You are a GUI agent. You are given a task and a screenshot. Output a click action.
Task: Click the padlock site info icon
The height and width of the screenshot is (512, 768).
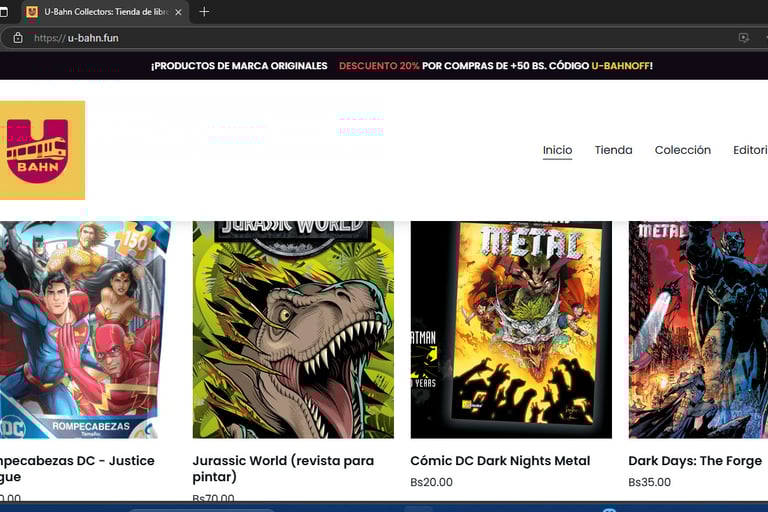click(18, 38)
